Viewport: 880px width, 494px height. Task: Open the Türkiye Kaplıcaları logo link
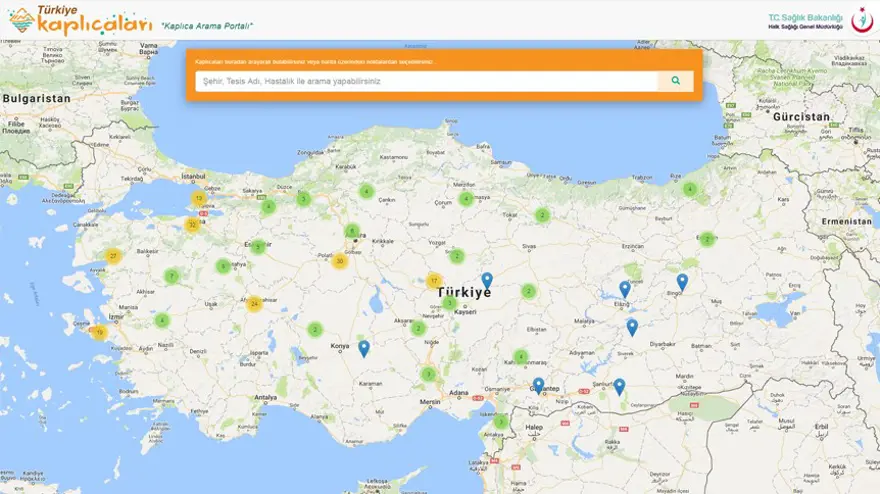80,19
